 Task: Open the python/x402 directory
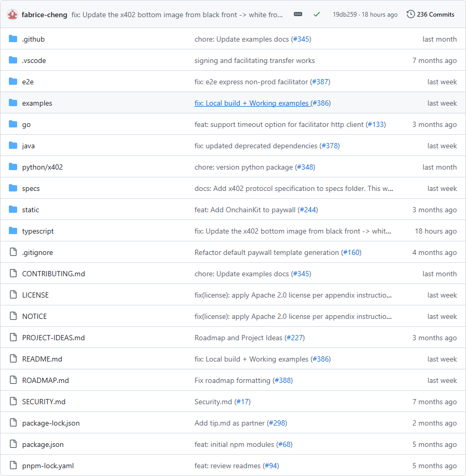(x=42, y=167)
